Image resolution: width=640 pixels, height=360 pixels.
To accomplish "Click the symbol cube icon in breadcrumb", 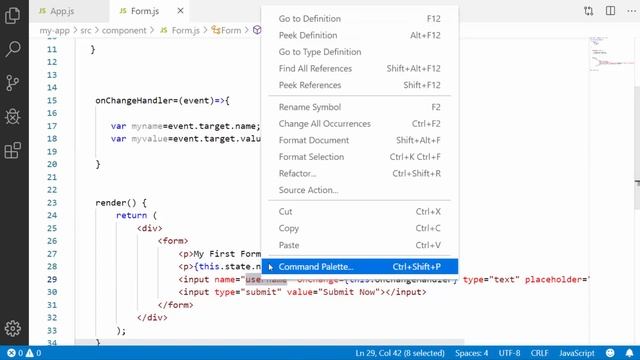I will (257, 30).
